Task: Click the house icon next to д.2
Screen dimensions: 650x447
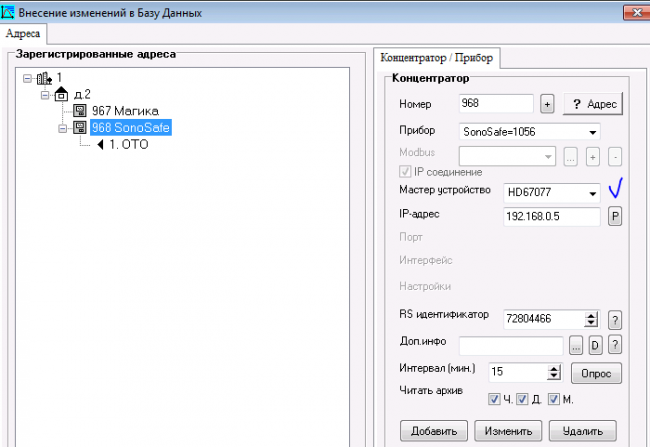Action: click(61, 94)
